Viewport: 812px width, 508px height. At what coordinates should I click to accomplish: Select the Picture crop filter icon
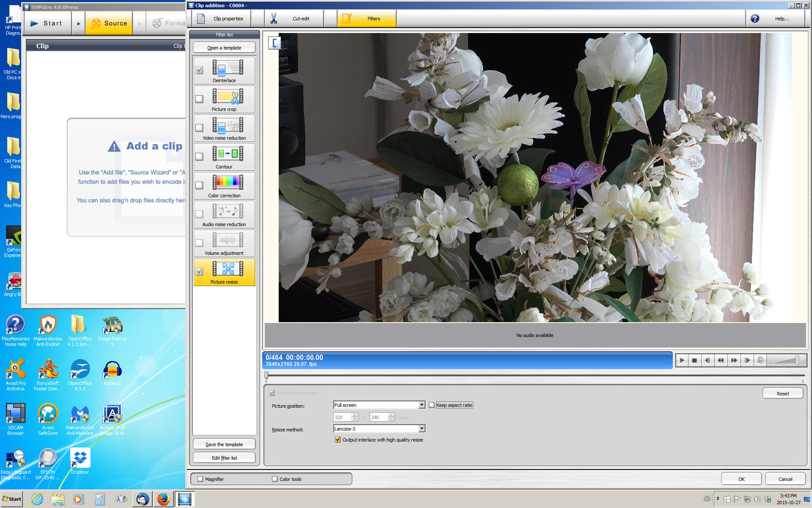point(228,97)
